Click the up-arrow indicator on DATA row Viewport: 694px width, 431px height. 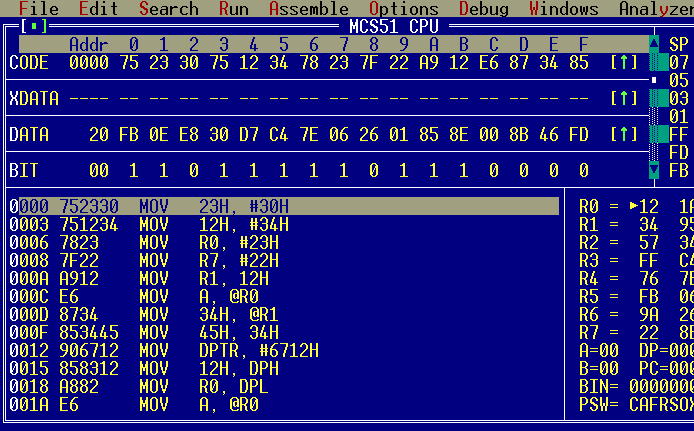click(623, 134)
